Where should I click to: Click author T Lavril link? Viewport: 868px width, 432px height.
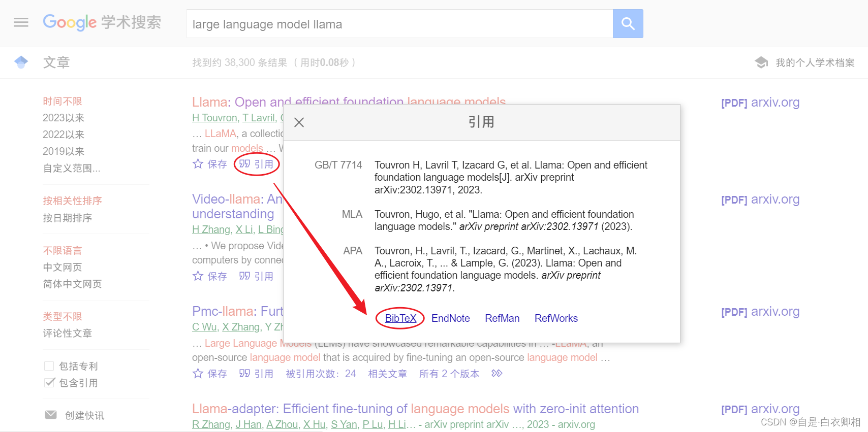coord(258,118)
